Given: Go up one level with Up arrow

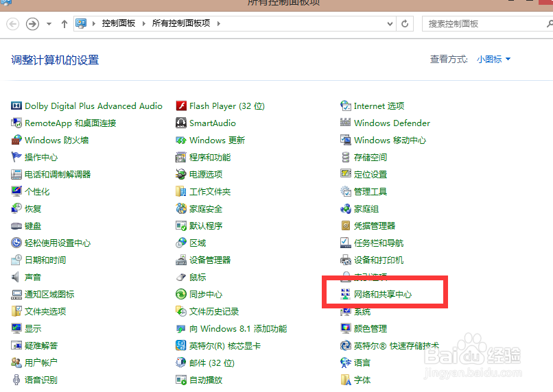Looking at the screenshot, I should [x=64, y=23].
